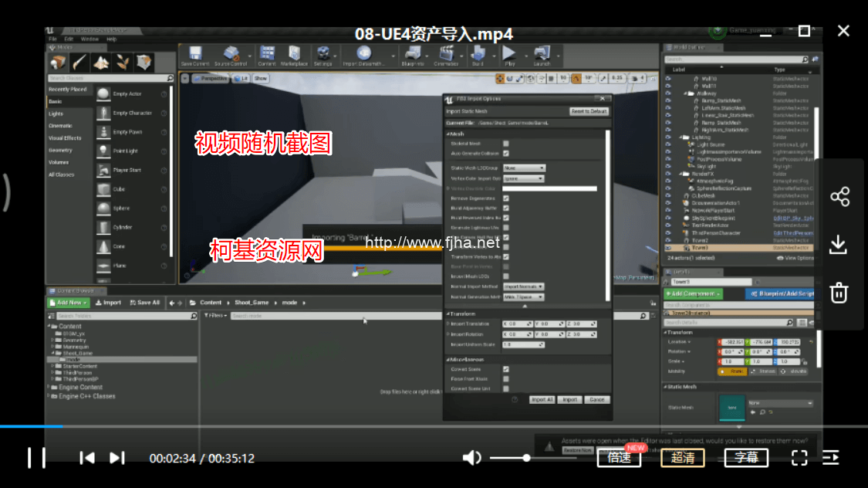This screenshot has height=488, width=868.
Task: Pause the video playback
Action: [x=36, y=458]
